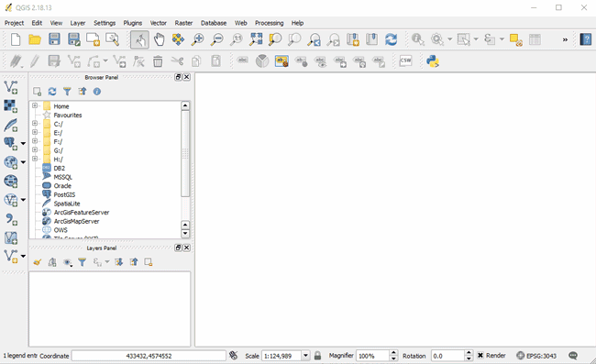Create a new project with the blank page icon
Image resolution: width=596 pixels, height=364 pixels.
[16, 39]
